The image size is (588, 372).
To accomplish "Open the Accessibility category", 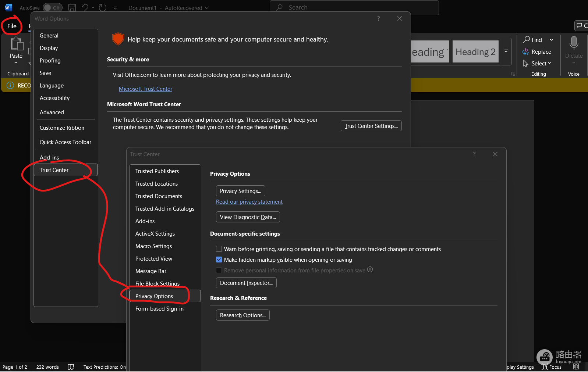I will [x=66, y=98].
